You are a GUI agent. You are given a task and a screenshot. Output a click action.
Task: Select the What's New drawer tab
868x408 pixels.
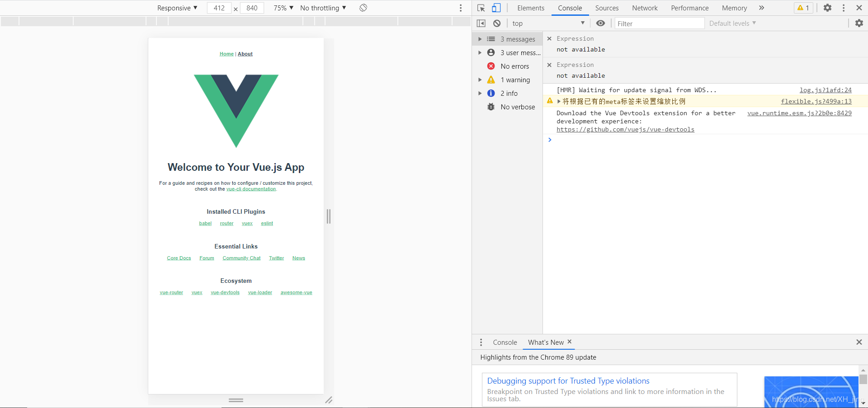546,342
